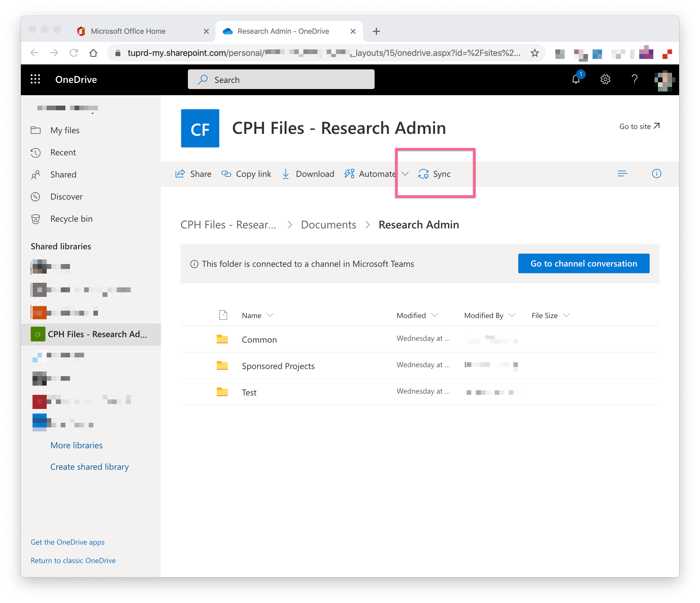Image resolution: width=700 pixels, height=603 pixels.
Task: Click Get the OneDrive apps link
Action: tap(68, 542)
